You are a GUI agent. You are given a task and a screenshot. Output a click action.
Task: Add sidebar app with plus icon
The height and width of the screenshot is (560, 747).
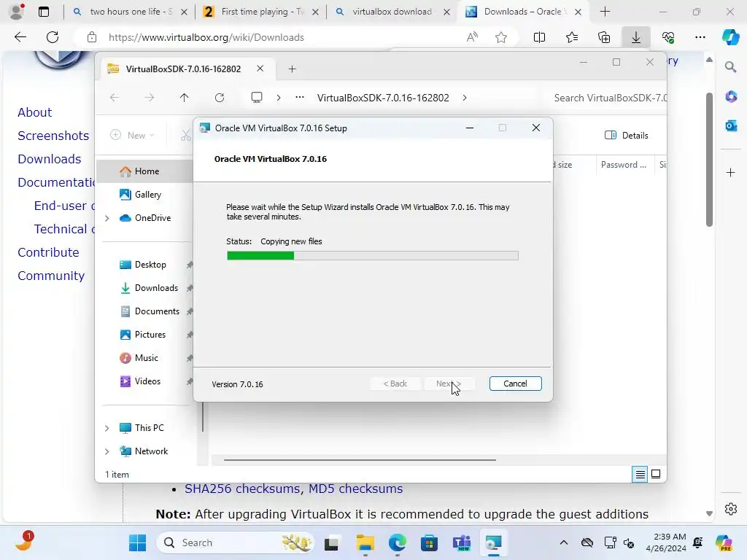[730, 172]
